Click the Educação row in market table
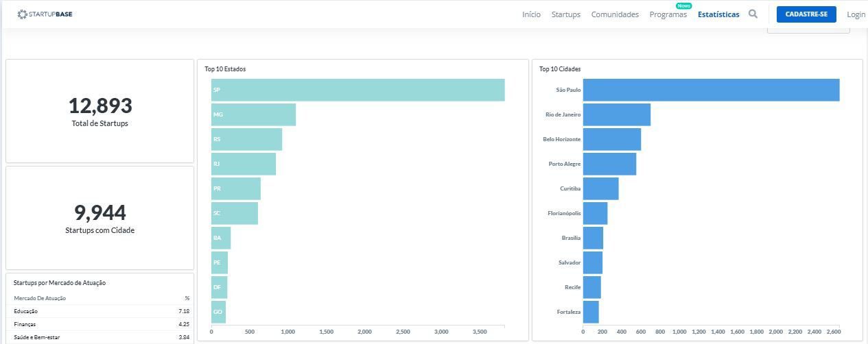The height and width of the screenshot is (344, 868). (102, 311)
